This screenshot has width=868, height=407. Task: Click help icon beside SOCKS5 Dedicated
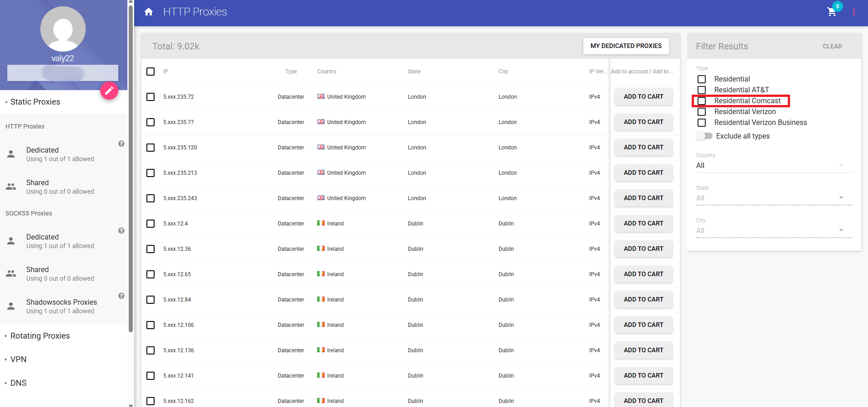(121, 230)
